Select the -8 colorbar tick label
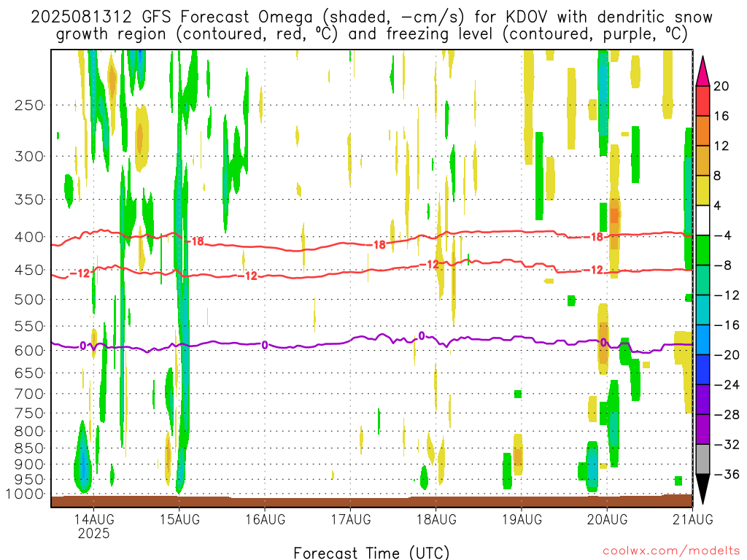Screen dimensions: 747x560 [722, 265]
